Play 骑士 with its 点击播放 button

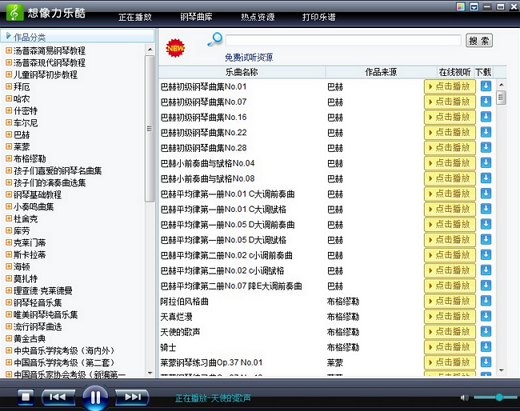(x=450, y=347)
